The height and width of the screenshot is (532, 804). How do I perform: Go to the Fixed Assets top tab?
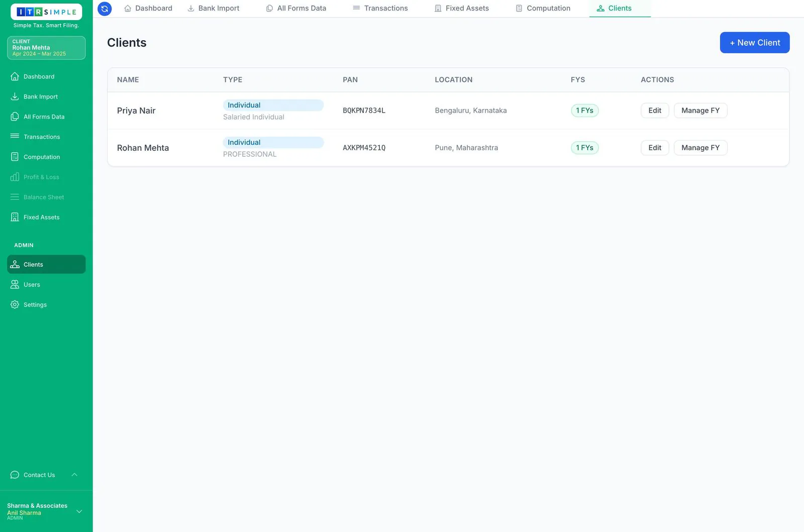[x=462, y=9]
